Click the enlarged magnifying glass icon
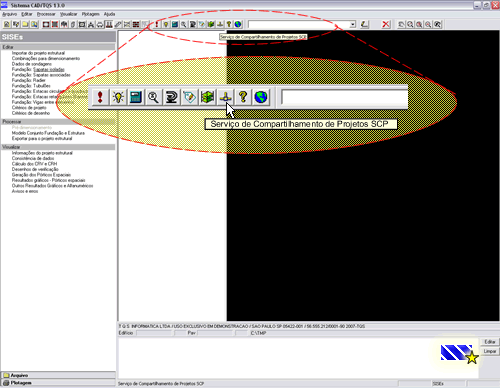Viewport: 500px width, 388px height. pos(154,97)
